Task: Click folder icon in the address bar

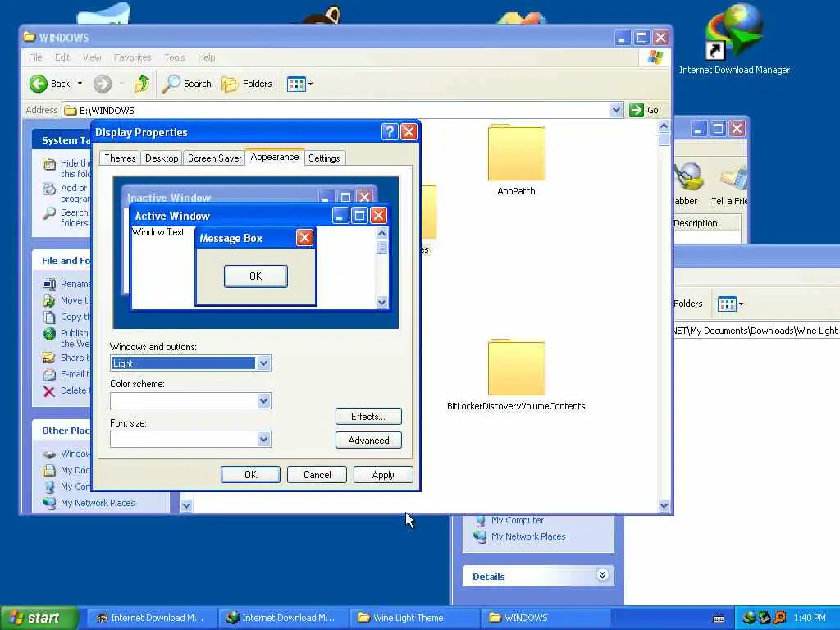Action: pyautogui.click(x=71, y=111)
